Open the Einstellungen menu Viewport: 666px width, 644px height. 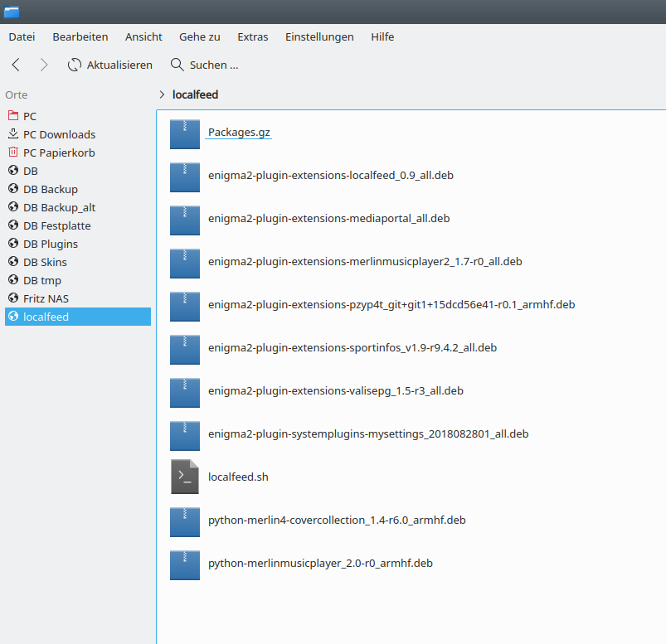319,37
